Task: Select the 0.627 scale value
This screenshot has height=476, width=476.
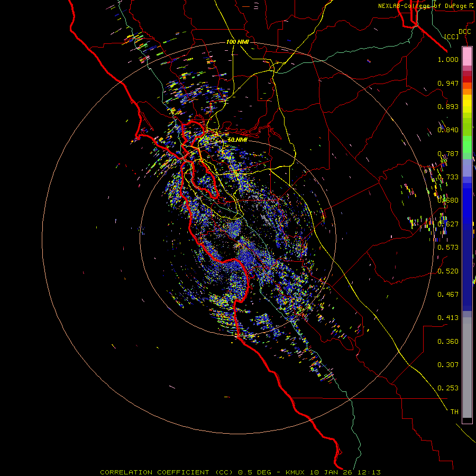Action: 448,224
